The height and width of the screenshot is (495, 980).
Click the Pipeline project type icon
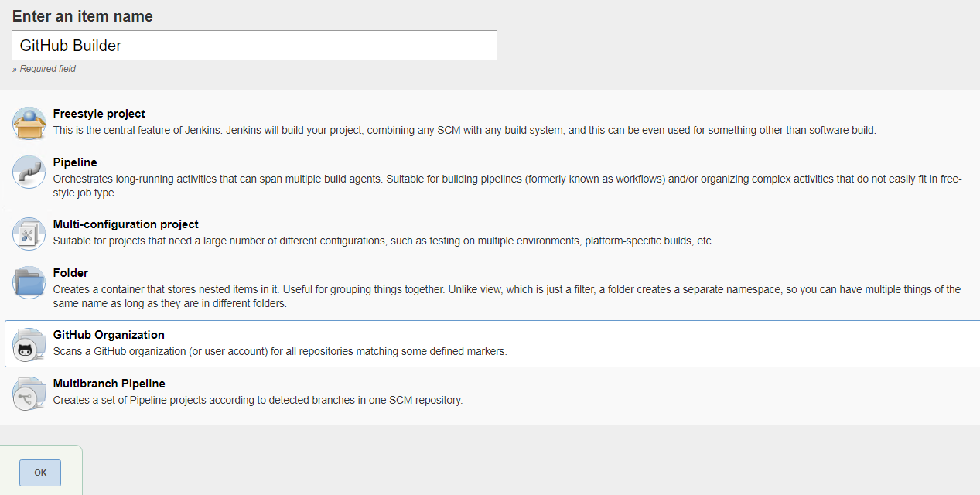pos(29,172)
